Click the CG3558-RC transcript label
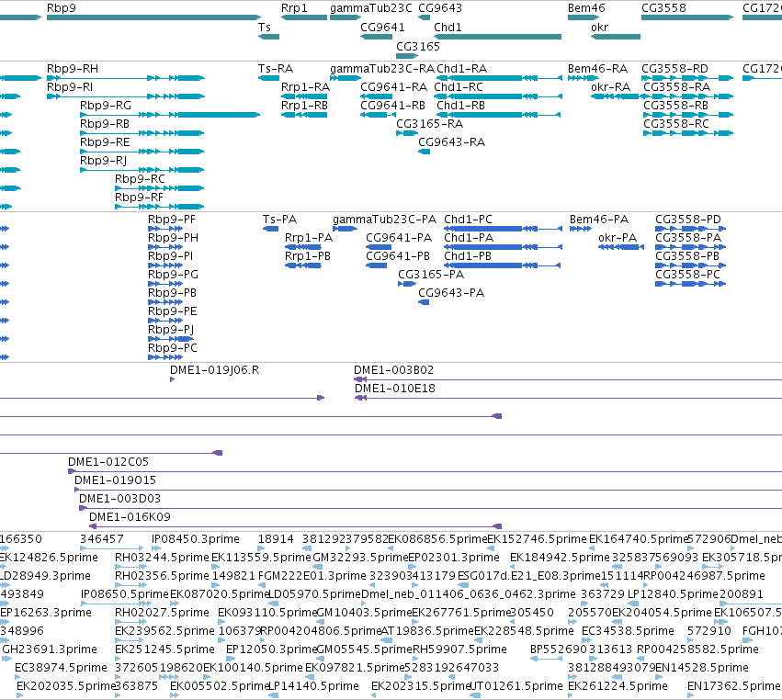782x700 pixels. point(675,123)
